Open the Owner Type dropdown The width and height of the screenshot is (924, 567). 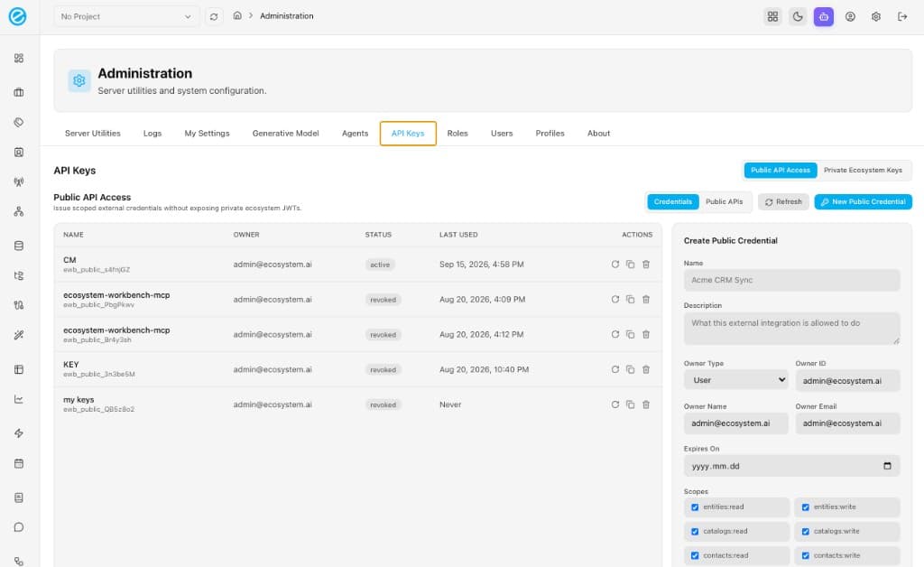735,380
